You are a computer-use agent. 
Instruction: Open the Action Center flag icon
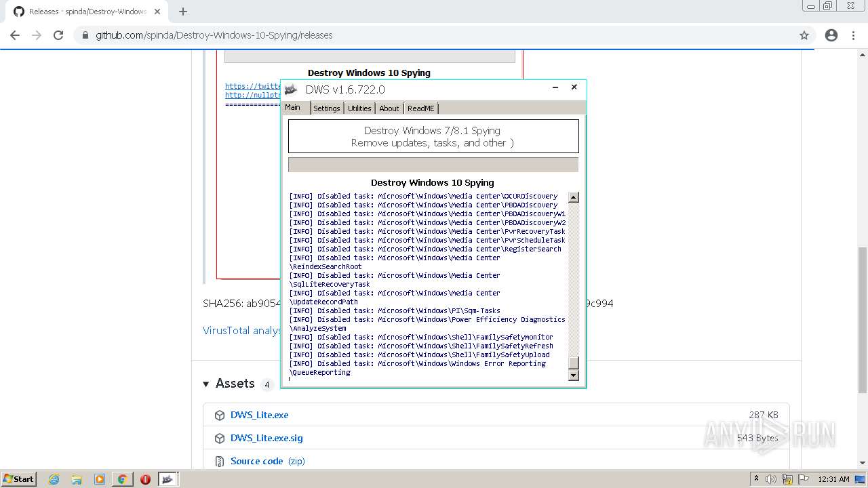804,479
